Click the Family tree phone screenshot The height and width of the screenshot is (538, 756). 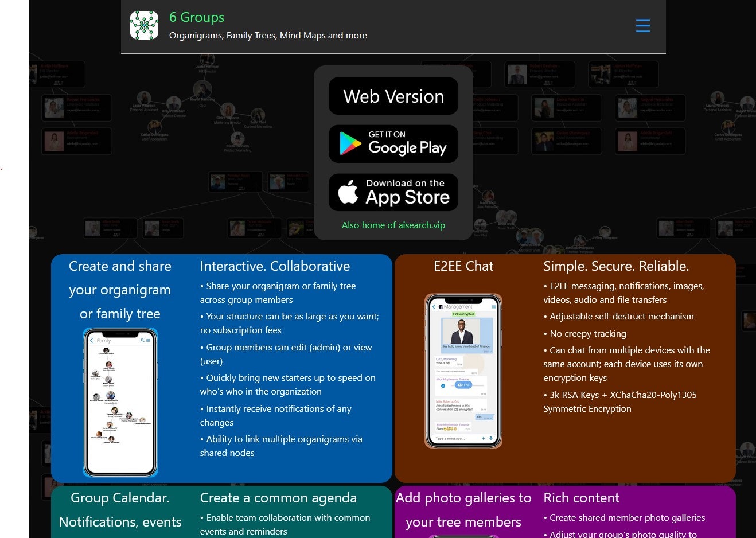pos(120,403)
